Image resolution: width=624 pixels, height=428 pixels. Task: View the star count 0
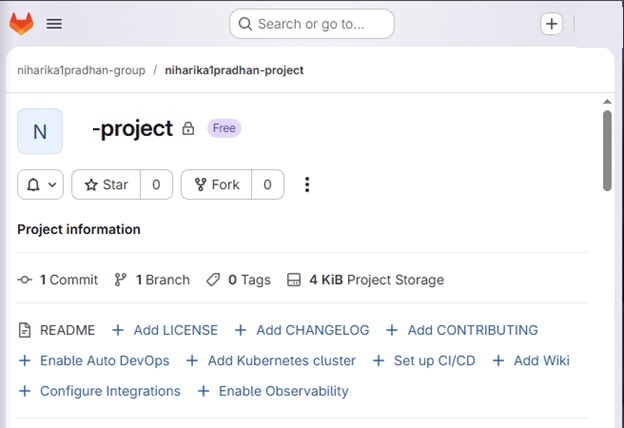(156, 185)
